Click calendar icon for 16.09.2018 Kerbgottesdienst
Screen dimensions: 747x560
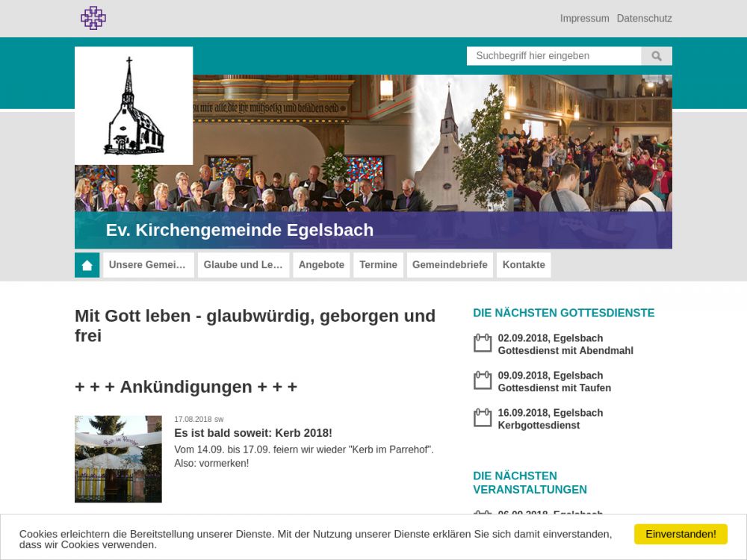coord(483,418)
